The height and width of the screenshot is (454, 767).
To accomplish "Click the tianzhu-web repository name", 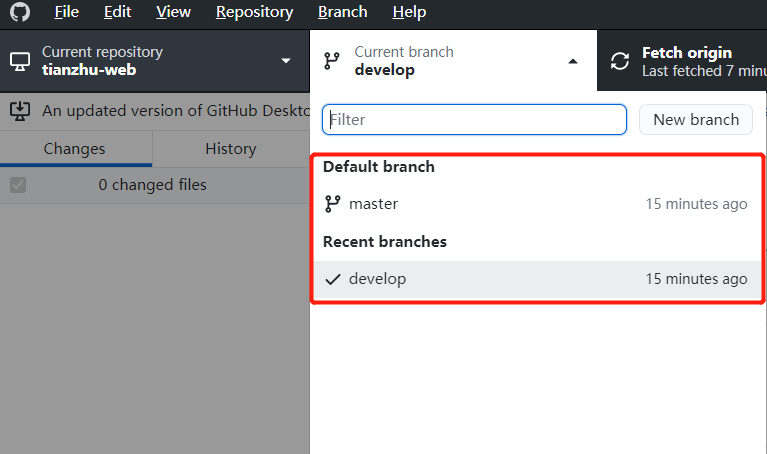I will [x=89, y=70].
